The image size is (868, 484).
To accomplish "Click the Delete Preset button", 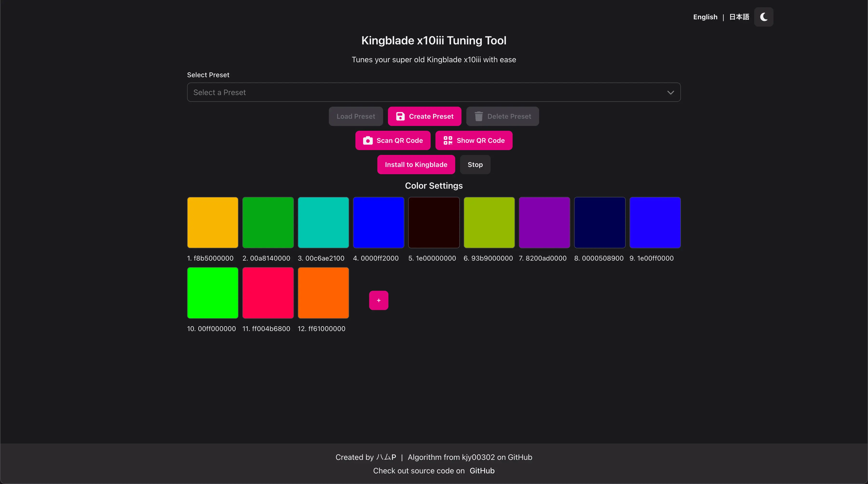I will coord(502,116).
